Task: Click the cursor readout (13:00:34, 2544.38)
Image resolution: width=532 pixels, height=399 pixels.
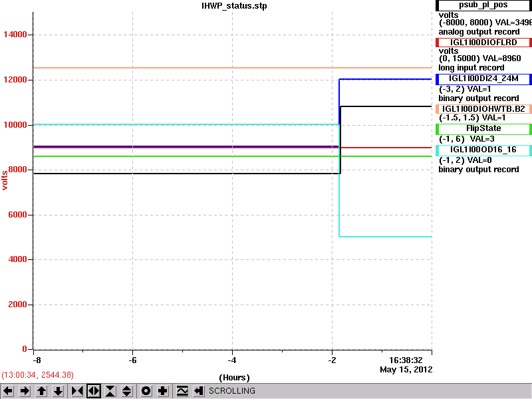Action: [x=37, y=375]
